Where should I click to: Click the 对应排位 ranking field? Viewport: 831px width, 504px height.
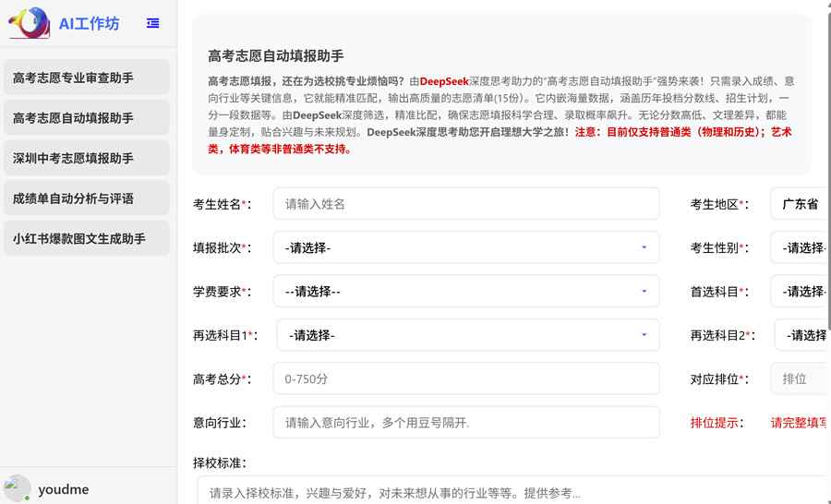798,378
